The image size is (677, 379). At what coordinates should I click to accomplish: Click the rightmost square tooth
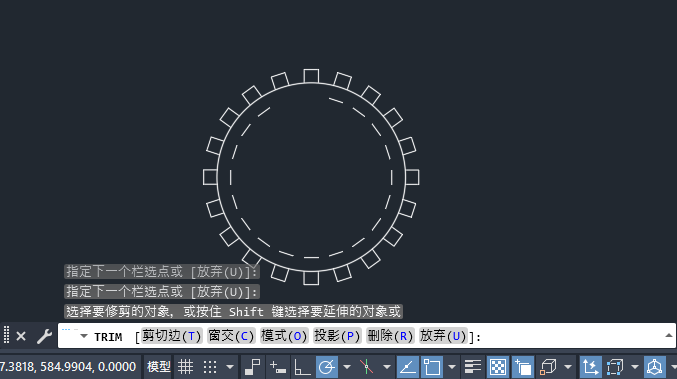tap(412, 177)
